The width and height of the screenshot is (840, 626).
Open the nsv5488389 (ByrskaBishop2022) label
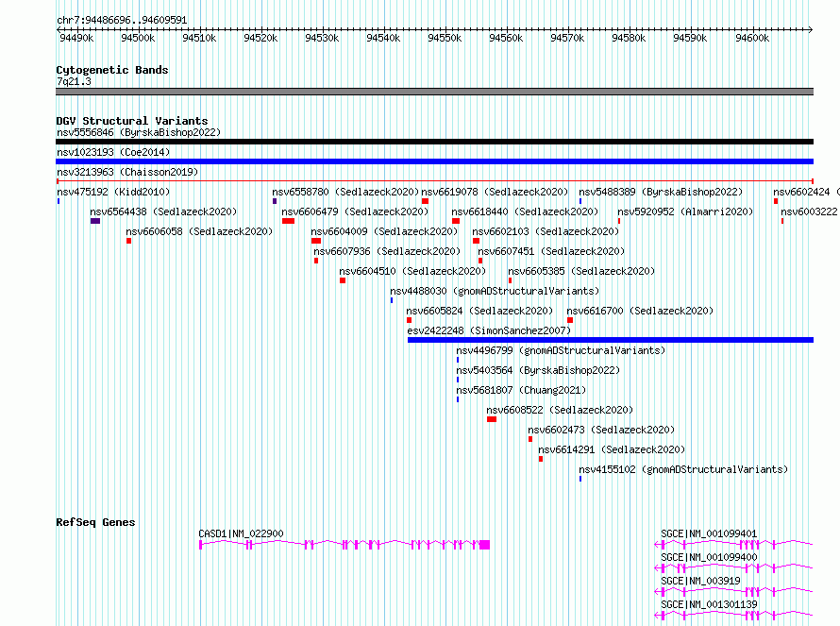tap(661, 192)
